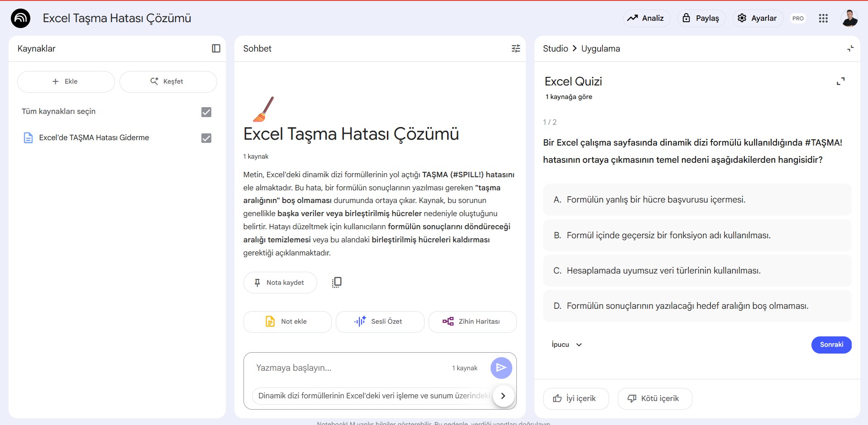Rate quiz with Kötü içerik
Image resolution: width=868 pixels, height=425 pixels.
pos(654,398)
